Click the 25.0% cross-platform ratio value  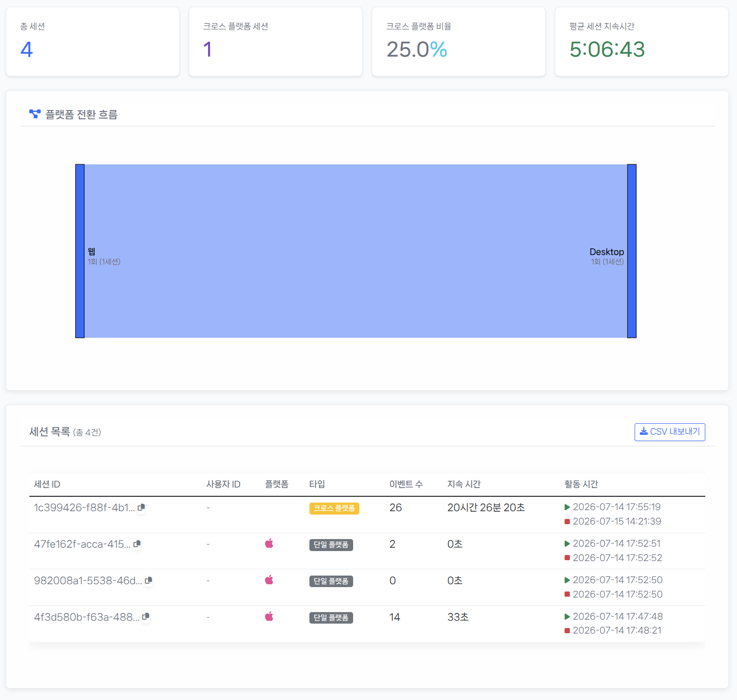[x=417, y=49]
